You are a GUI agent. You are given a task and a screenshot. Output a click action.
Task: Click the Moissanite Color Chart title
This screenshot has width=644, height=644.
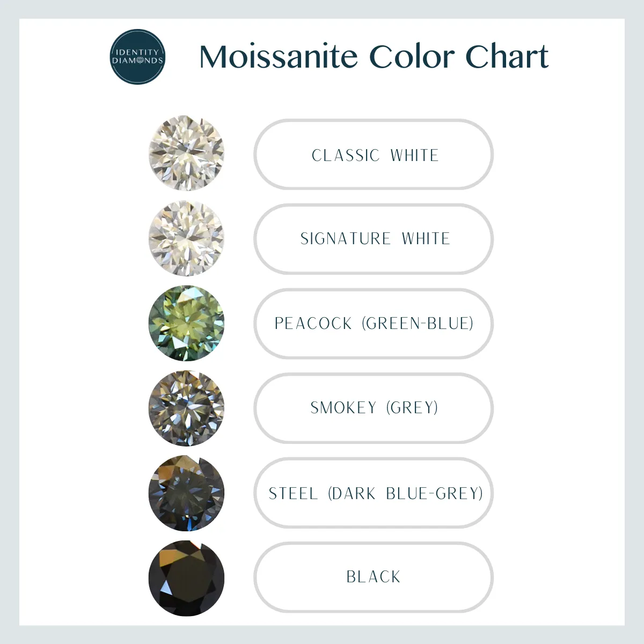click(374, 56)
